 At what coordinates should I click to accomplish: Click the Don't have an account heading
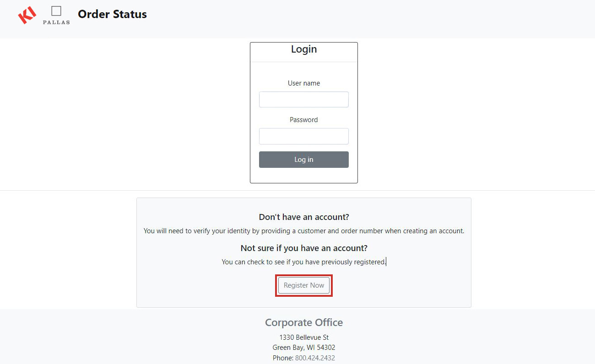point(303,217)
